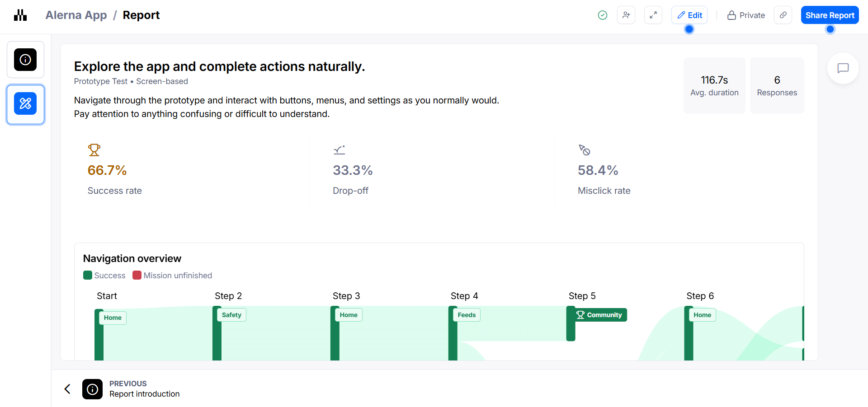Click the info icon beside PREVIOUS label
868x407 pixels.
[92, 389]
